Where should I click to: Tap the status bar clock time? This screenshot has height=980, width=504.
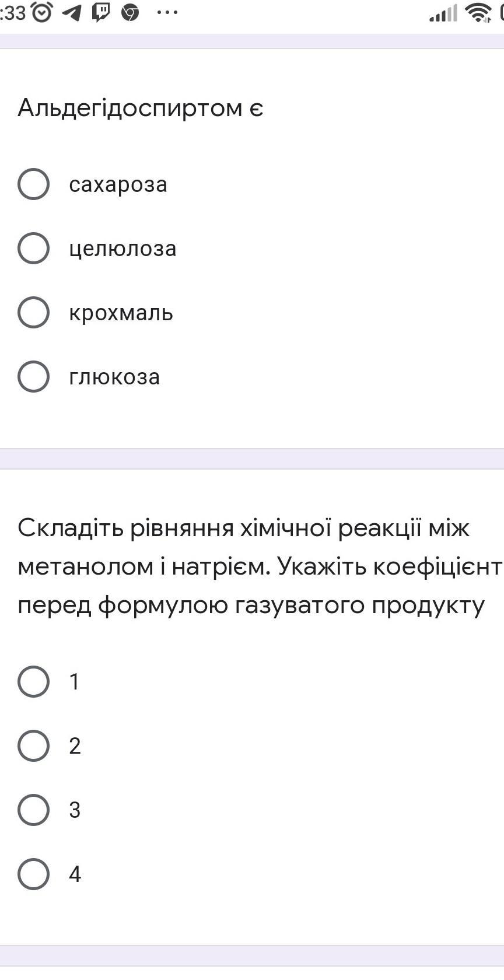tap(13, 12)
